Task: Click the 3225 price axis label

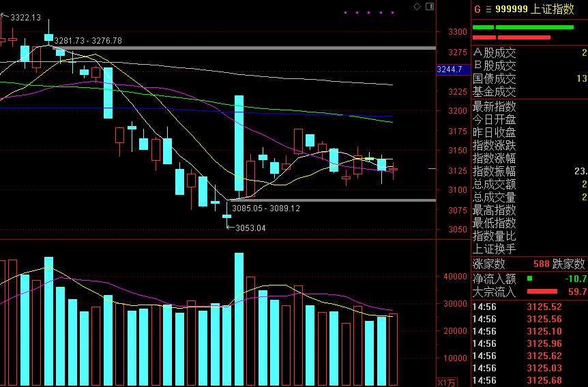Action: click(458, 92)
